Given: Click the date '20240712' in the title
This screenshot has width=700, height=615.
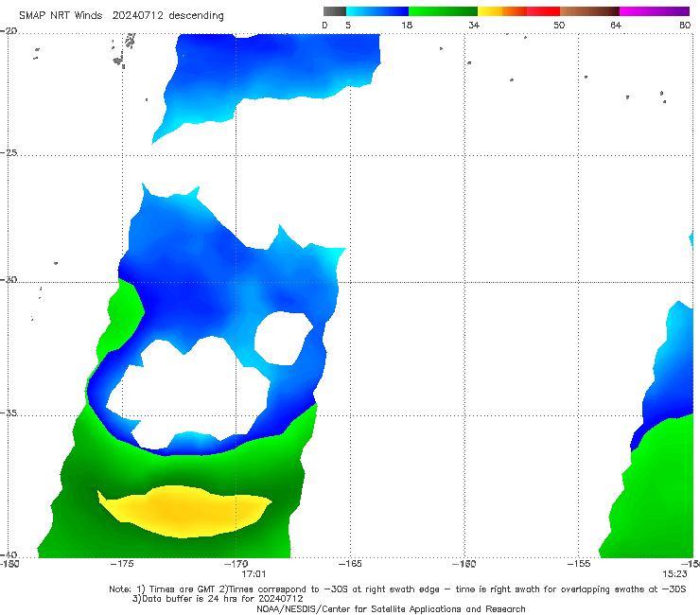Looking at the screenshot, I should (x=137, y=15).
